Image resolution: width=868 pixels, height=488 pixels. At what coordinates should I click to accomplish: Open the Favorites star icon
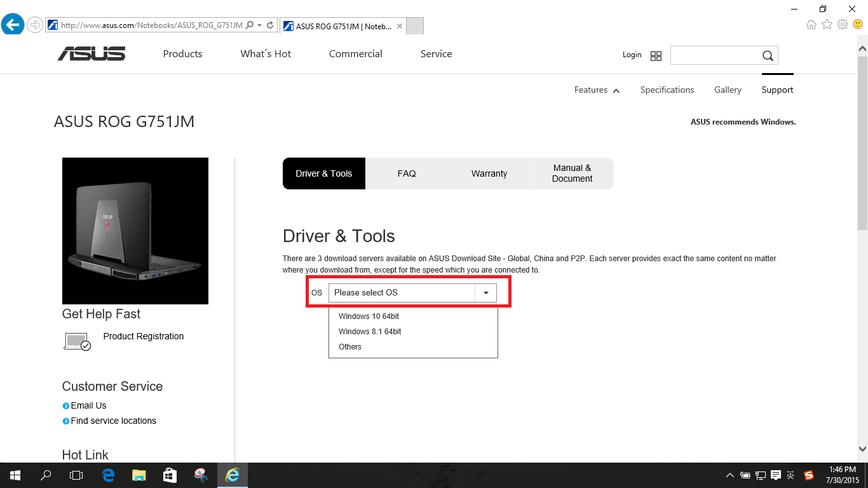827,24
